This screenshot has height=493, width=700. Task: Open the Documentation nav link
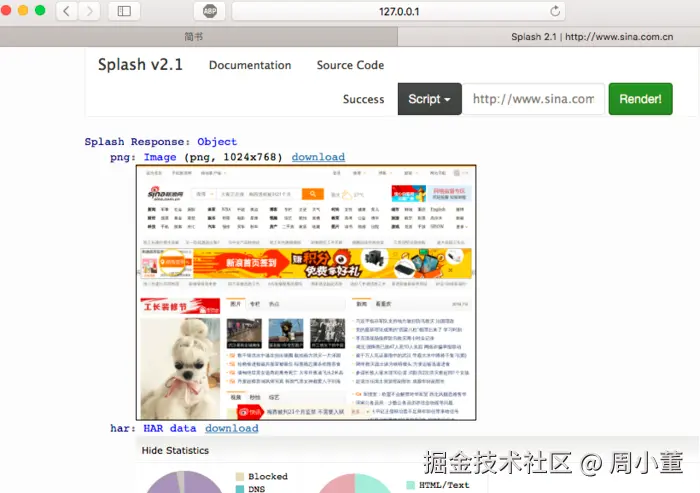[x=250, y=65]
